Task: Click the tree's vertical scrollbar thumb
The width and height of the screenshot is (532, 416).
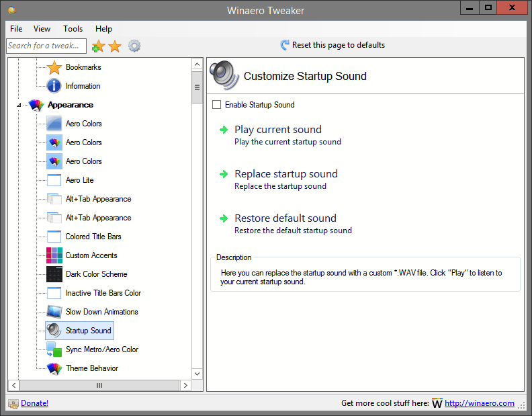Action: pyautogui.click(x=197, y=87)
